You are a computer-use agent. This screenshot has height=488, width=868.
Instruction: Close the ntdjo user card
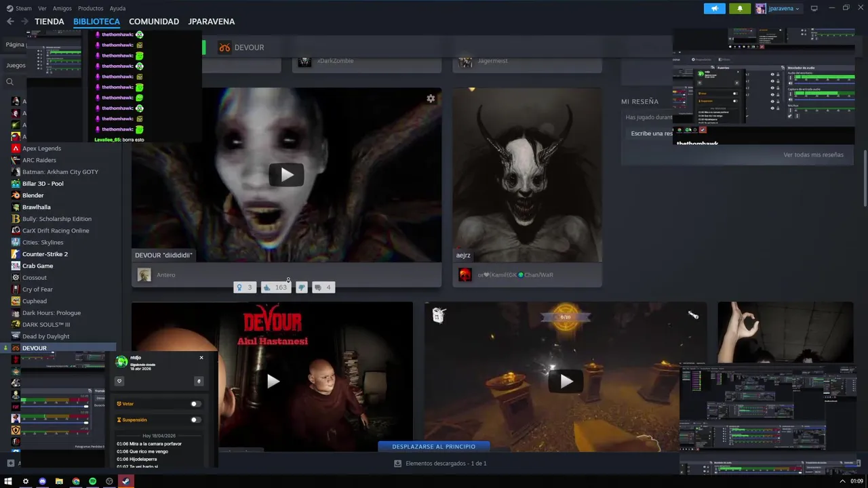[x=201, y=358]
